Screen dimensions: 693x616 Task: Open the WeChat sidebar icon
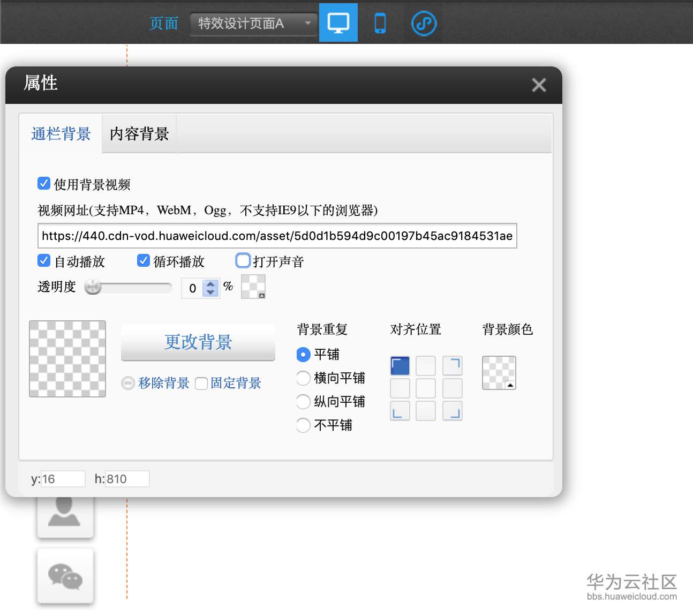pyautogui.click(x=65, y=576)
